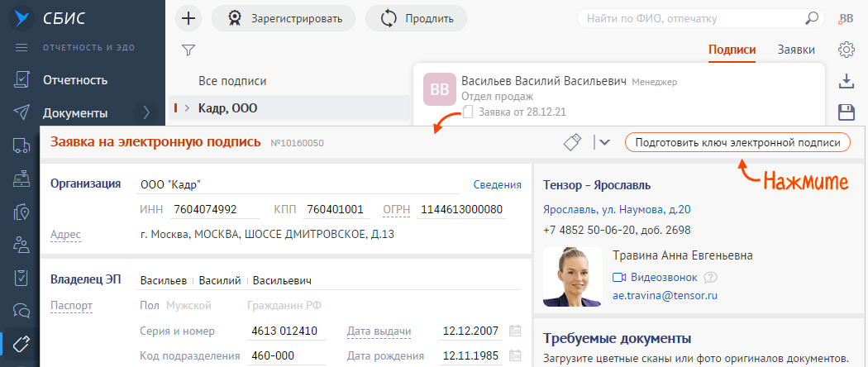Open the hamburger menu in sidebar

(21, 48)
